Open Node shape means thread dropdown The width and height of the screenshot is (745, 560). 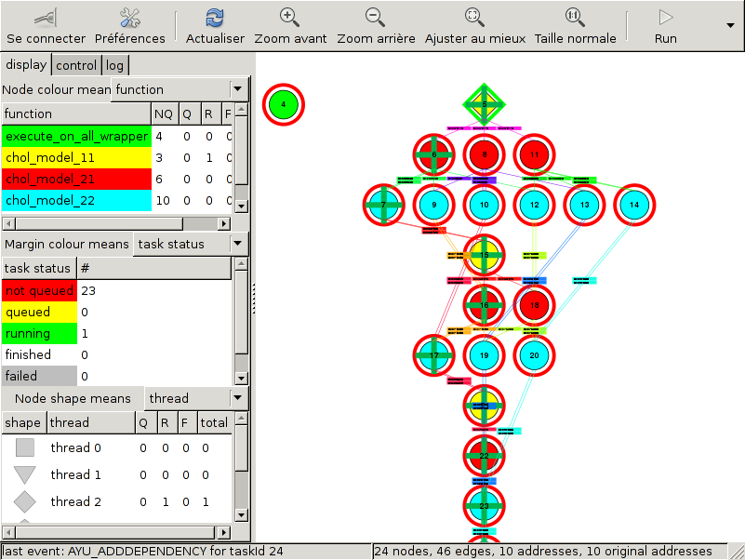coord(237,398)
